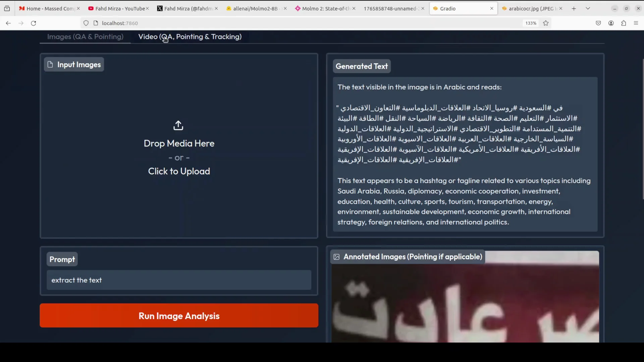Reload the page with the refresh icon
Viewport: 644px width, 362px height.
pyautogui.click(x=34, y=23)
